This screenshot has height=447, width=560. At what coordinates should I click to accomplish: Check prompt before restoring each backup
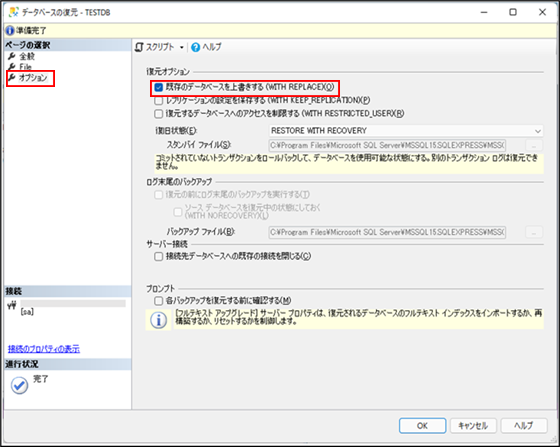159,301
